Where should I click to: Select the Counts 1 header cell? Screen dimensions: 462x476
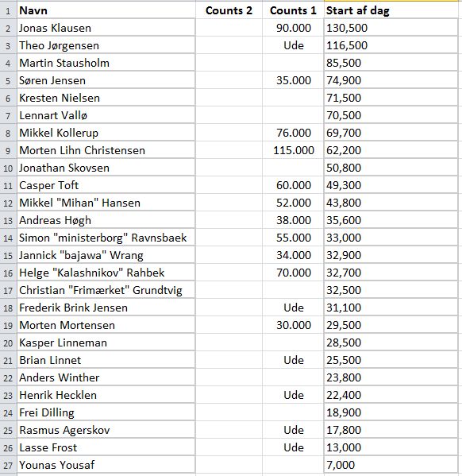293,10
